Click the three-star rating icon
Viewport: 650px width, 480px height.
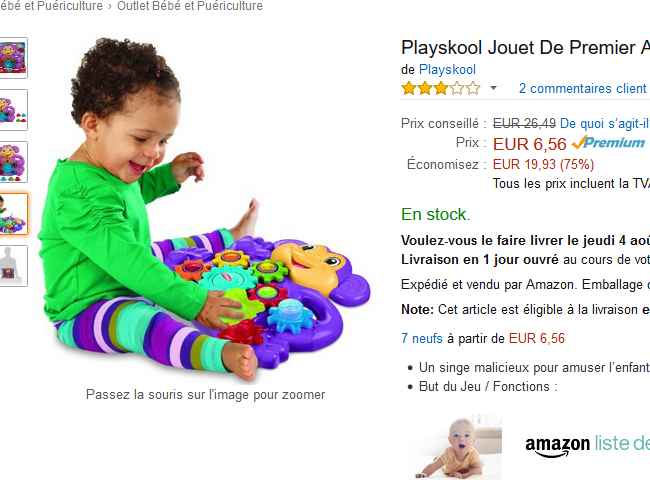pos(441,88)
